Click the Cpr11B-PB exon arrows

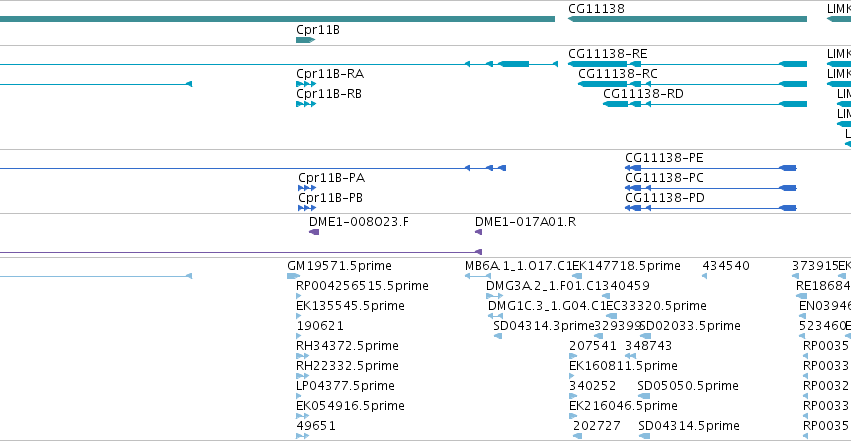coord(307,208)
